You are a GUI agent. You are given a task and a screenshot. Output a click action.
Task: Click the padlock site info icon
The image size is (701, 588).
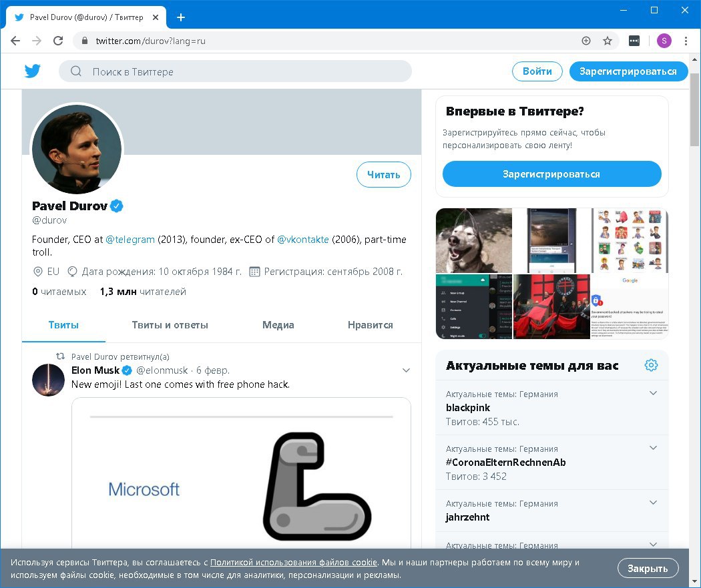tap(85, 41)
